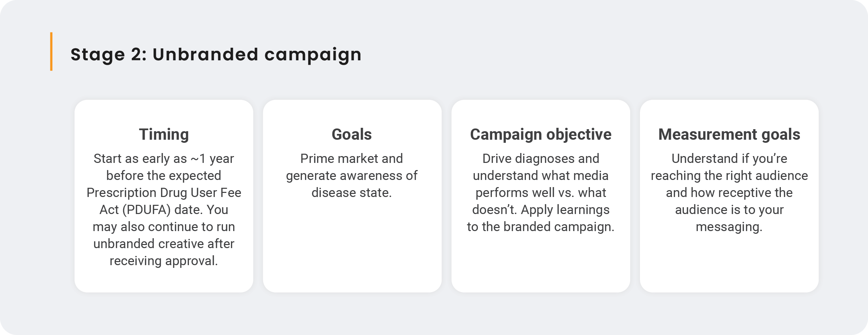
Task: Select the "Goals" card title
Action: 352,134
